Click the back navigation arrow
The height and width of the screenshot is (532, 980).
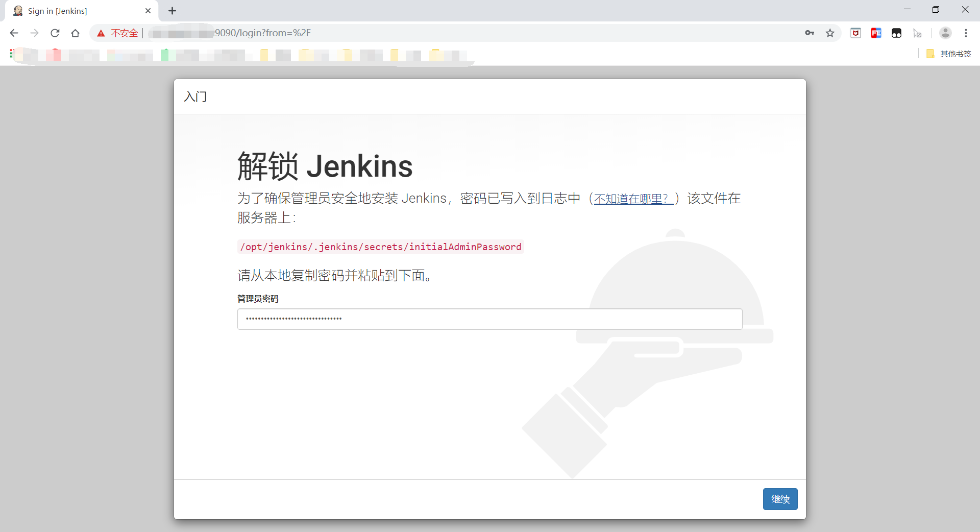(14, 33)
